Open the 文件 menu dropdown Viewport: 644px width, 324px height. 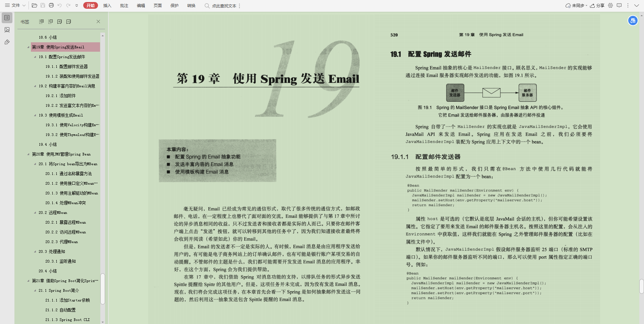coord(16,5)
